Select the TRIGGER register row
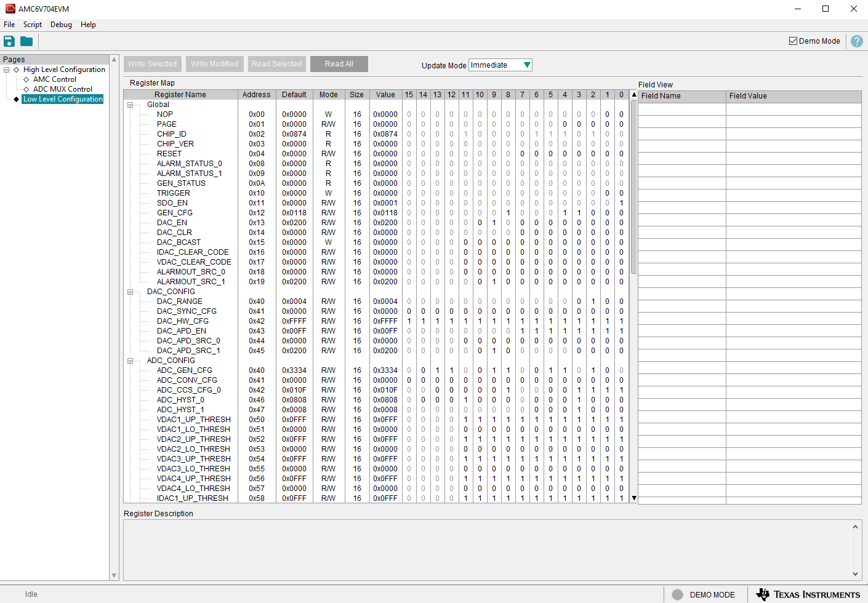This screenshot has height=603, width=868. 376,193
